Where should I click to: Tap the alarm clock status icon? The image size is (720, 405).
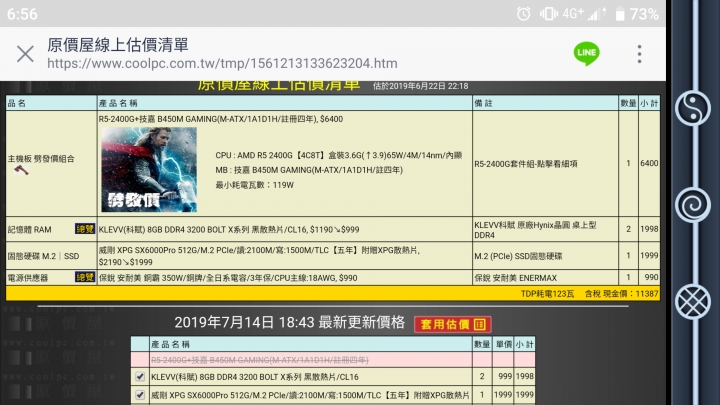(523, 14)
